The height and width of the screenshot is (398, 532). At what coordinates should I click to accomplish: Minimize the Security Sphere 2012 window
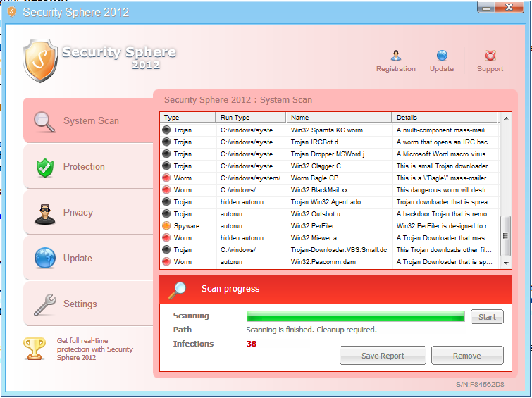click(486, 8)
